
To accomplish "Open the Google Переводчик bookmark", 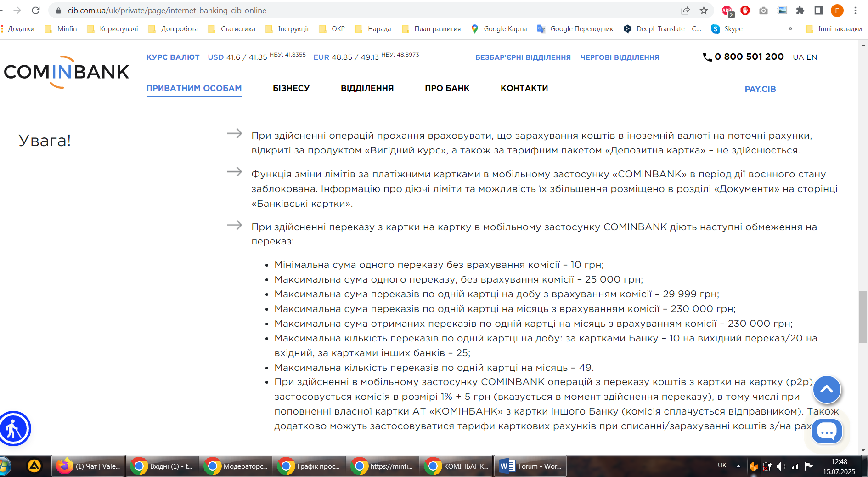I will coord(575,29).
